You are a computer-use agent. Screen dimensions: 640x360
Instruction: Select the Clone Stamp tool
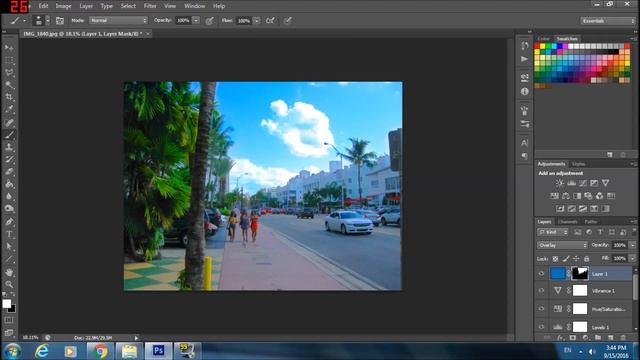[x=9, y=147]
